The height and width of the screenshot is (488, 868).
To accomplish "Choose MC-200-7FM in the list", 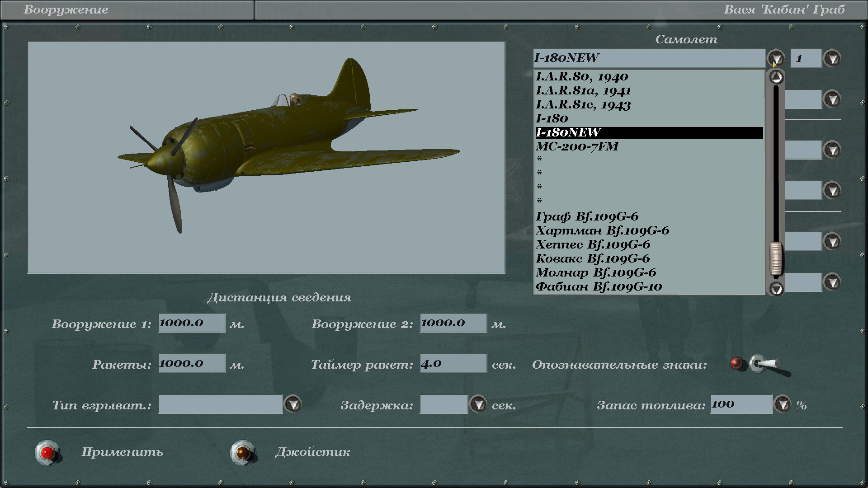I will [x=577, y=146].
